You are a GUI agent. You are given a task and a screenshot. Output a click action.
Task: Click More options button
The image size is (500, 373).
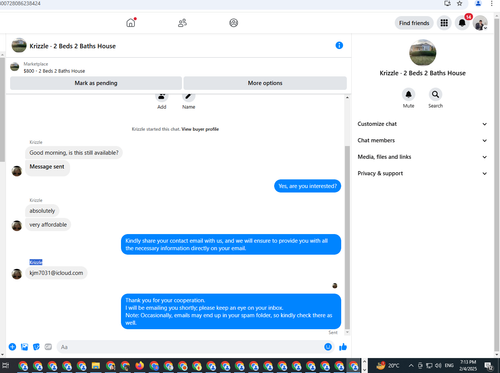click(265, 83)
